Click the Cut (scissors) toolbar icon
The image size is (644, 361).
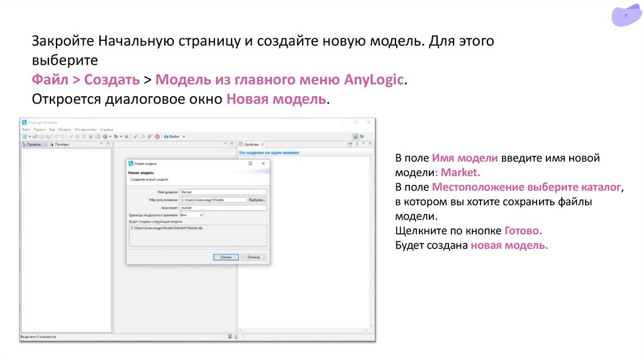tap(71, 136)
